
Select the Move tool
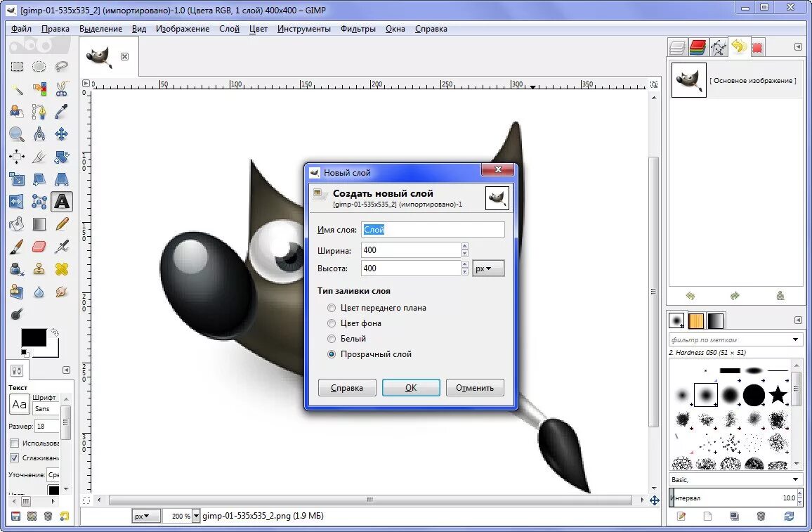pyautogui.click(x=62, y=134)
